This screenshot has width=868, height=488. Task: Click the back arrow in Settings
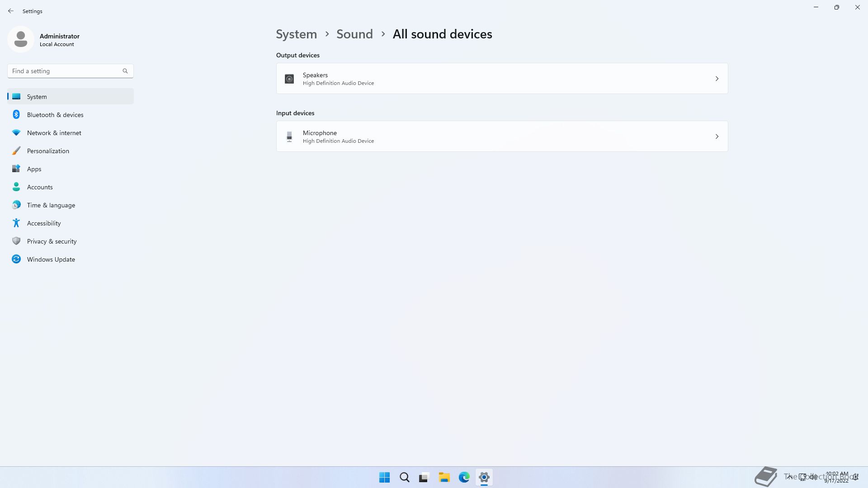coord(11,11)
